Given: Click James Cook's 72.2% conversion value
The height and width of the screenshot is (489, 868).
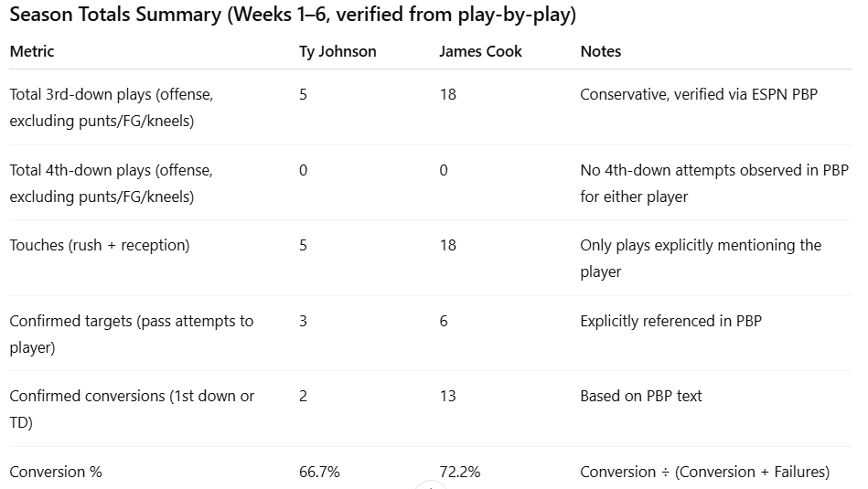Looking at the screenshot, I should (460, 472).
